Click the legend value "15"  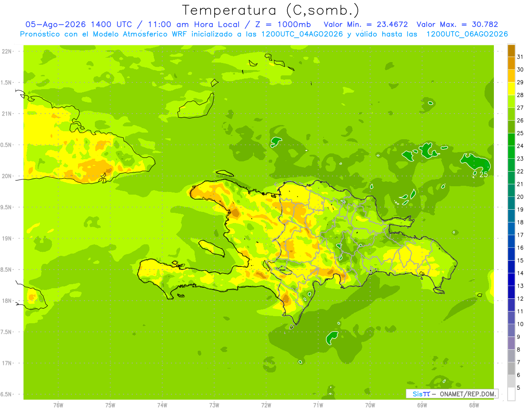point(520,260)
